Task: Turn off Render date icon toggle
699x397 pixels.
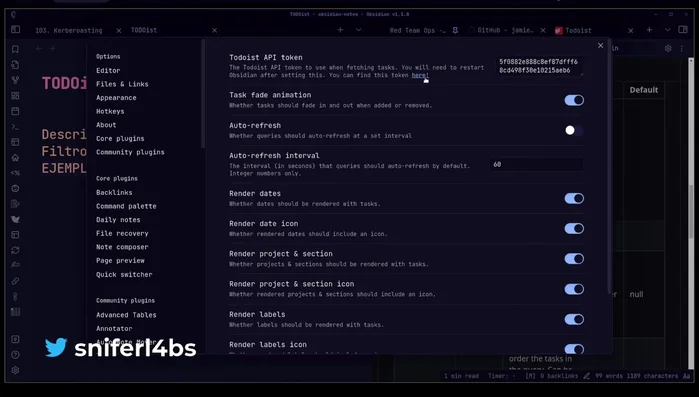Action: 574,229
